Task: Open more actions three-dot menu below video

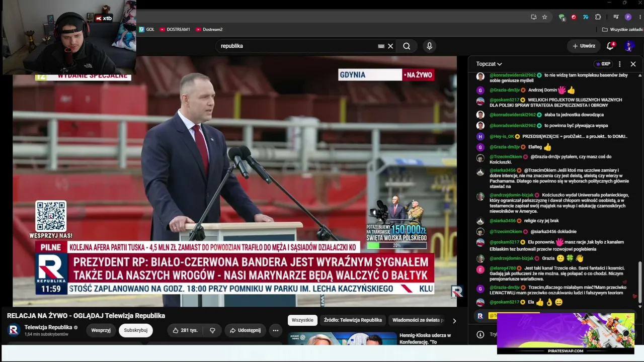Action: tap(276, 330)
